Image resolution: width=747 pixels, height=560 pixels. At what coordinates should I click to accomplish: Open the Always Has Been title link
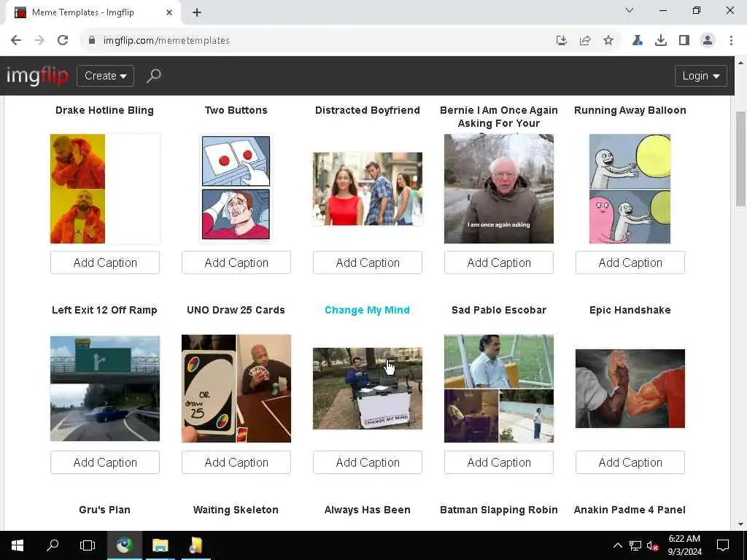pyautogui.click(x=368, y=510)
